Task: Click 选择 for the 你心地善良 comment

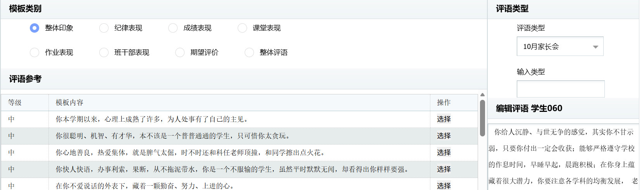Action: [444, 153]
